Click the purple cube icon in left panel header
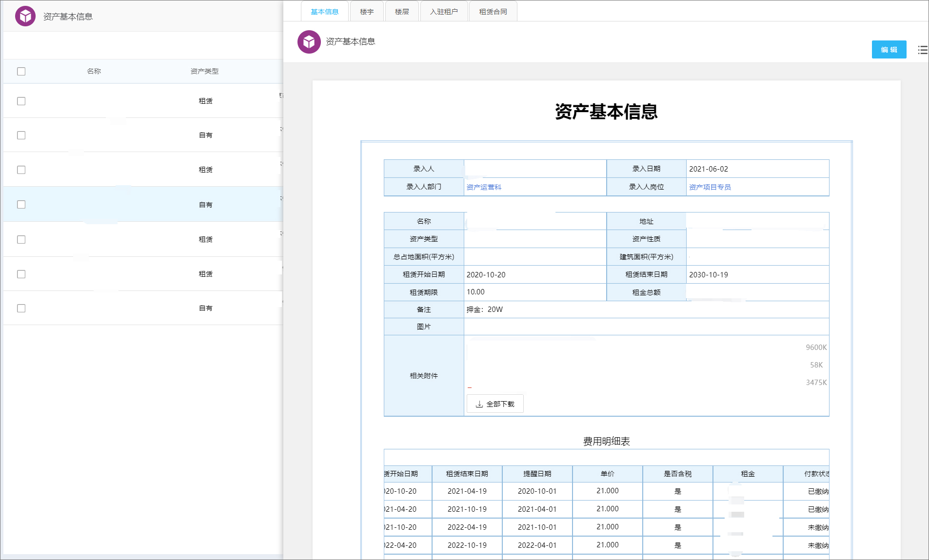 [x=25, y=16]
